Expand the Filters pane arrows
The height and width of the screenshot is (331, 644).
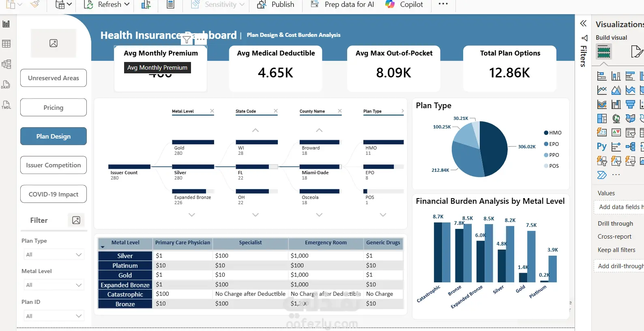(583, 23)
